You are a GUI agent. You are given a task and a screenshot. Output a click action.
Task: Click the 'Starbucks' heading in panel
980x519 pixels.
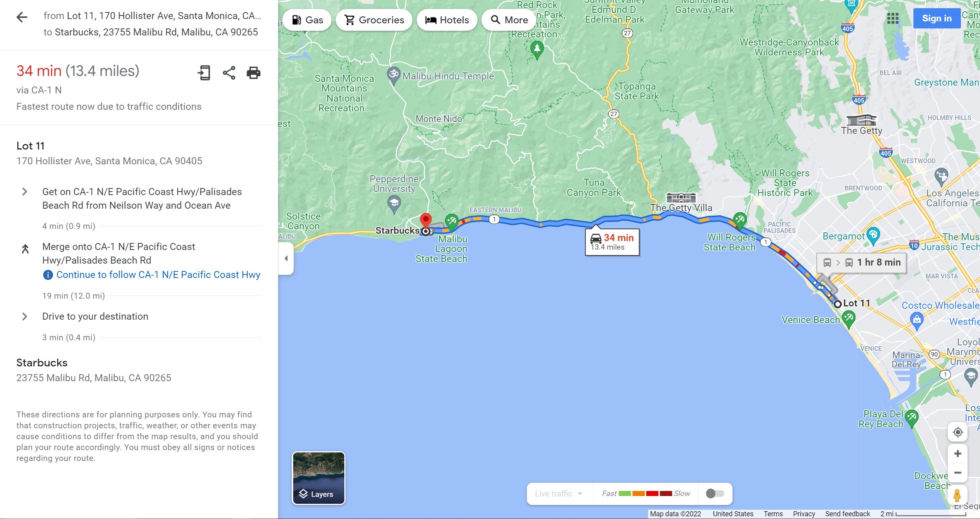(42, 363)
